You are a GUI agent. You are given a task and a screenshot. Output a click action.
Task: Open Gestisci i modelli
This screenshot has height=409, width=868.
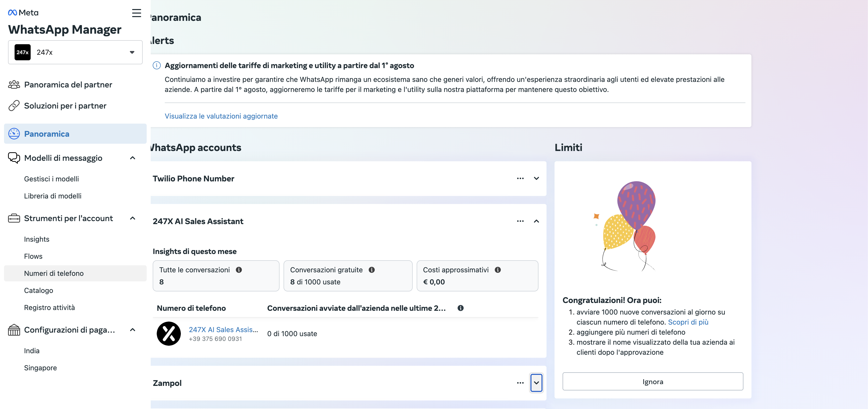tap(51, 179)
